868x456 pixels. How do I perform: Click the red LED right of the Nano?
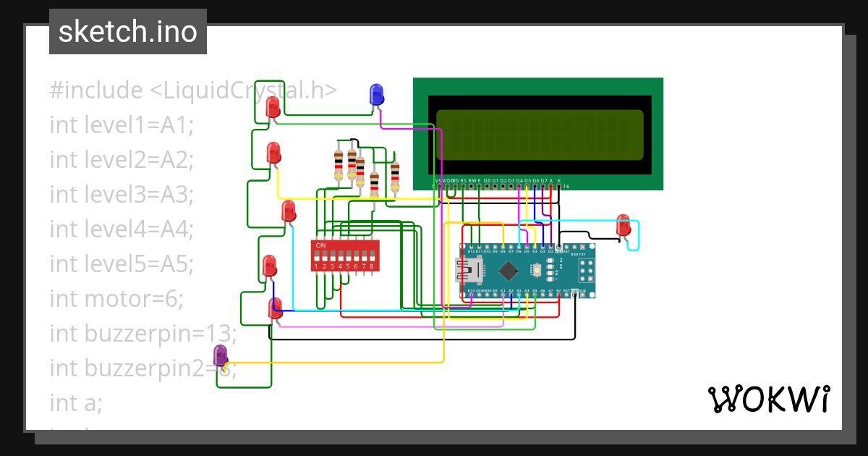pyautogui.click(x=622, y=226)
